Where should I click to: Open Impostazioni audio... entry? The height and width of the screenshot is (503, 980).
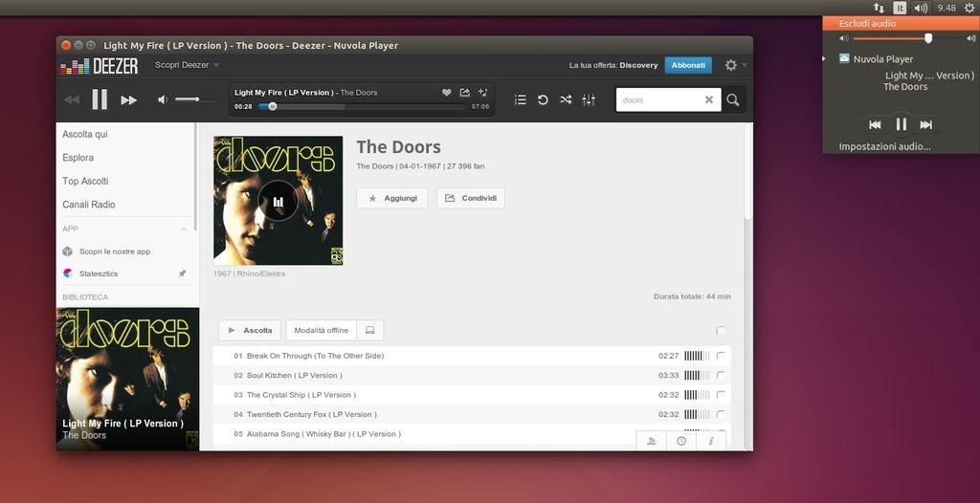coord(884,147)
